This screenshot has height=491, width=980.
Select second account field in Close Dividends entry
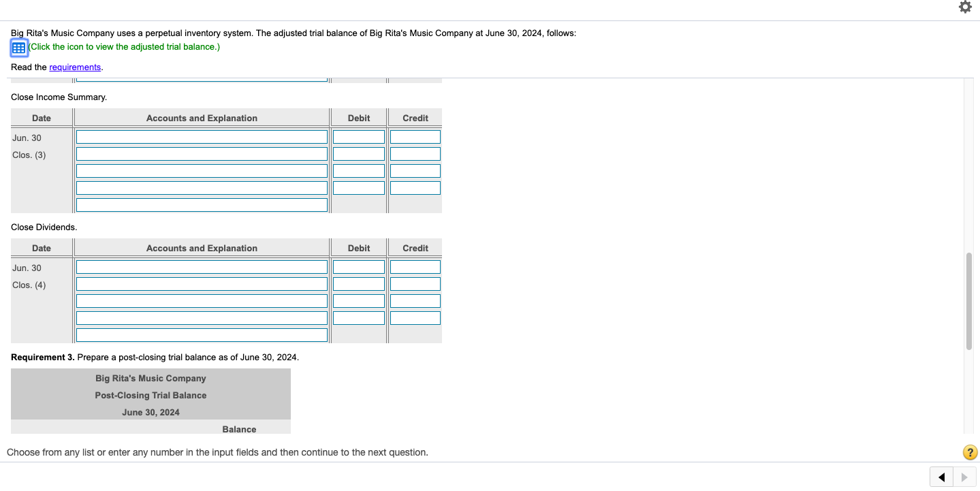(202, 284)
